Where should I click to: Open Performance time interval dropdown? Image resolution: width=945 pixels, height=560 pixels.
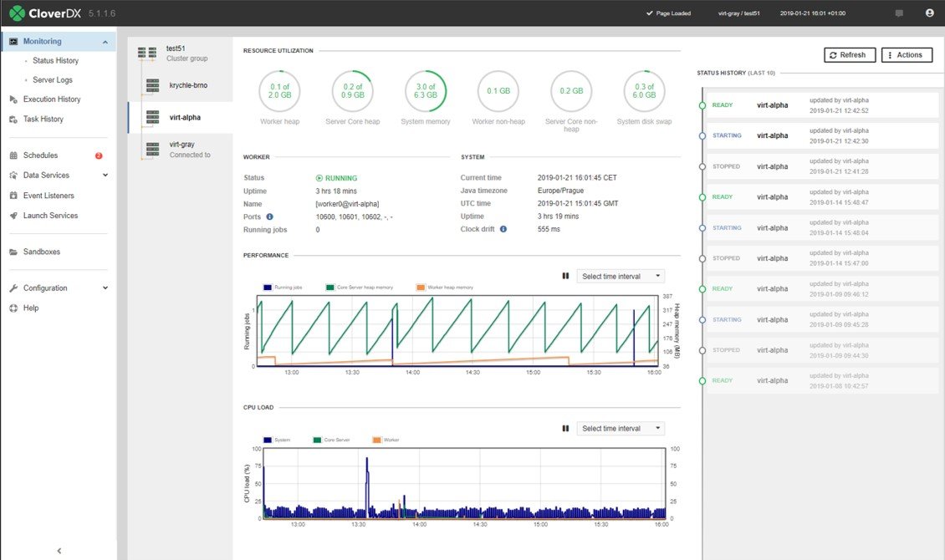coord(621,276)
